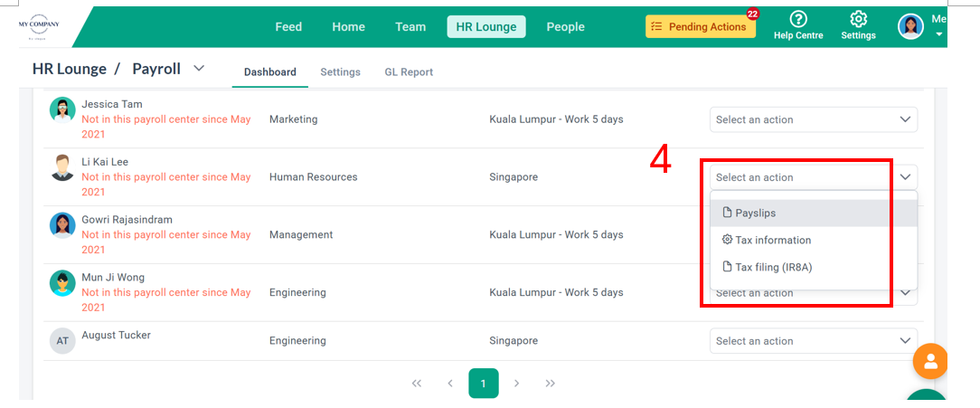This screenshot has height=408, width=980.
Task: Select the HR Lounge menu
Action: (x=486, y=27)
